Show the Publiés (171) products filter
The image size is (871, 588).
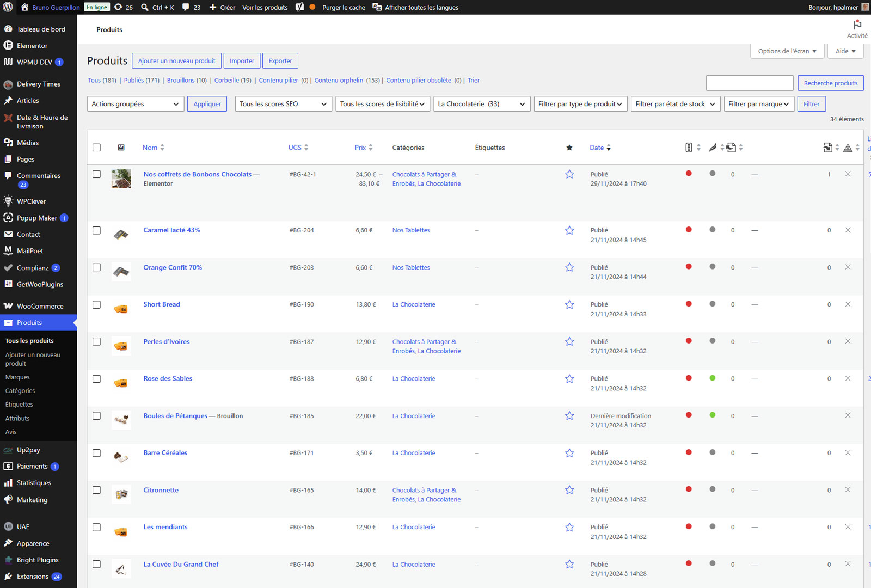pyautogui.click(x=142, y=81)
